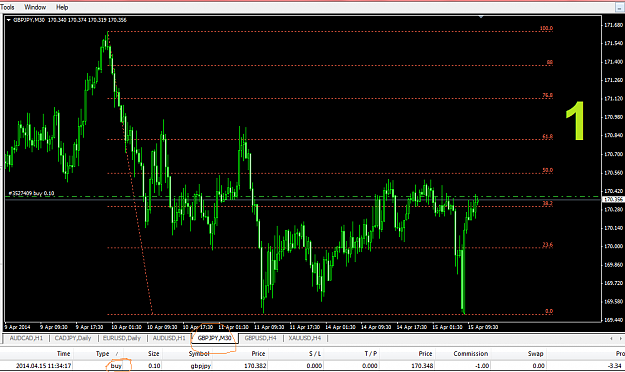The height and width of the screenshot is (372, 625).
Task: Click the Fibonacci 100.0 level label
Action: point(546,28)
